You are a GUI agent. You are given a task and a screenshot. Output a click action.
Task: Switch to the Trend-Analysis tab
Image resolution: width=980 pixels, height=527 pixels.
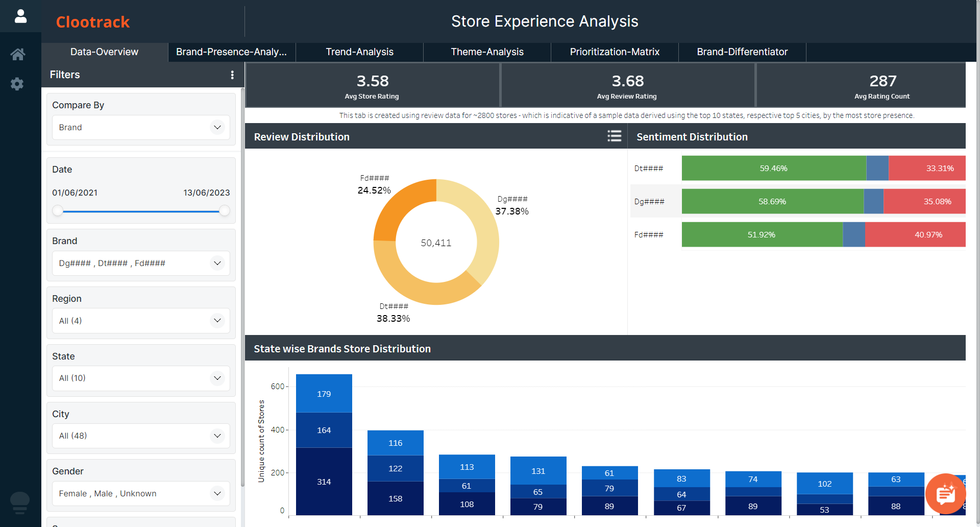[x=359, y=52]
